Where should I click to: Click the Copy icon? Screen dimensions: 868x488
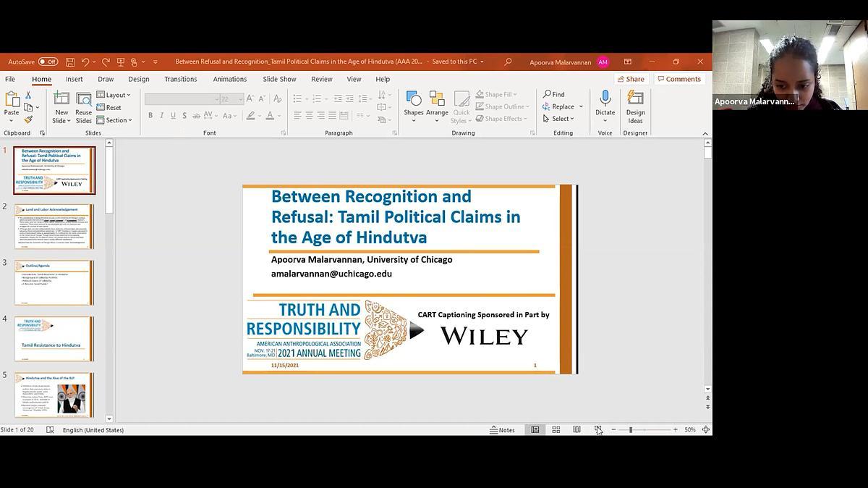point(28,107)
